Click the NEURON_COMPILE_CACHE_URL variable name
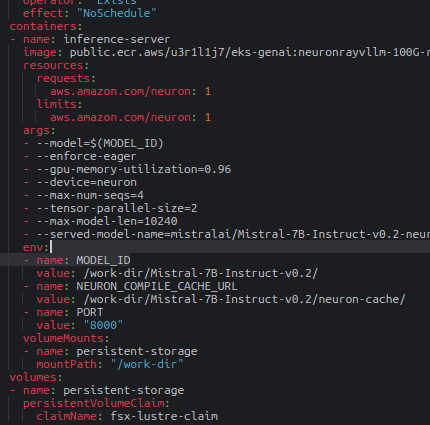This screenshot has width=430, height=425. [157, 286]
